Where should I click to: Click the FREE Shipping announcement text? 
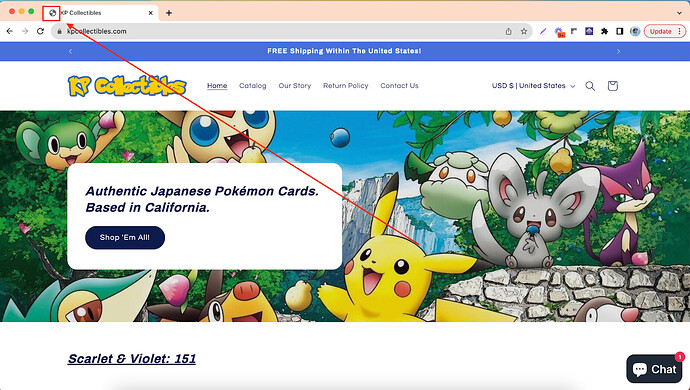344,51
